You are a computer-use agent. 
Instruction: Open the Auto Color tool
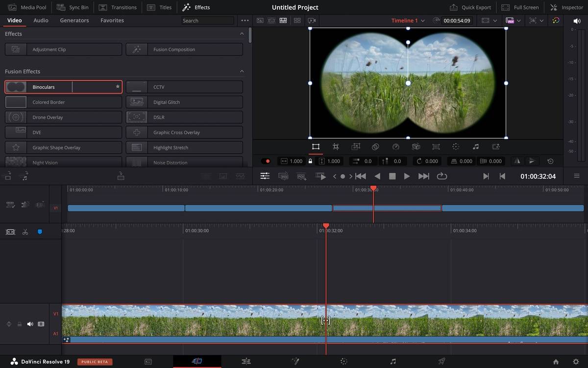(455, 147)
